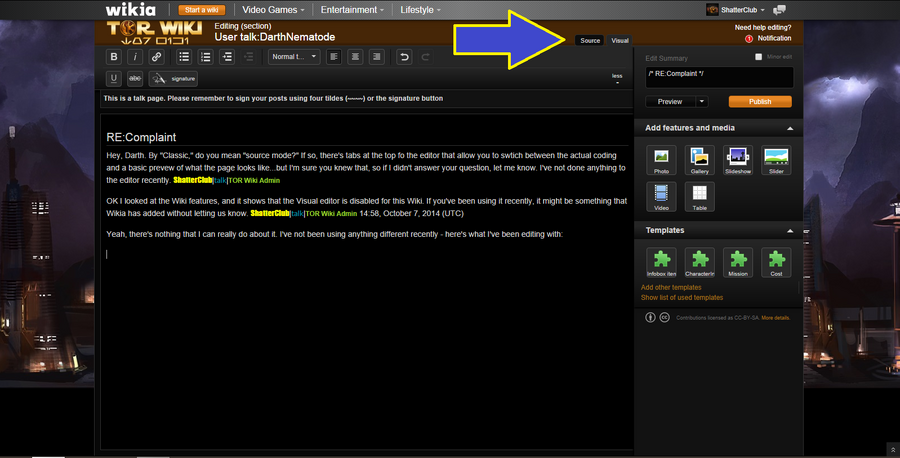Screen dimensions: 900x458
Task: Apply bulleted list formatting
Action: coord(184,57)
